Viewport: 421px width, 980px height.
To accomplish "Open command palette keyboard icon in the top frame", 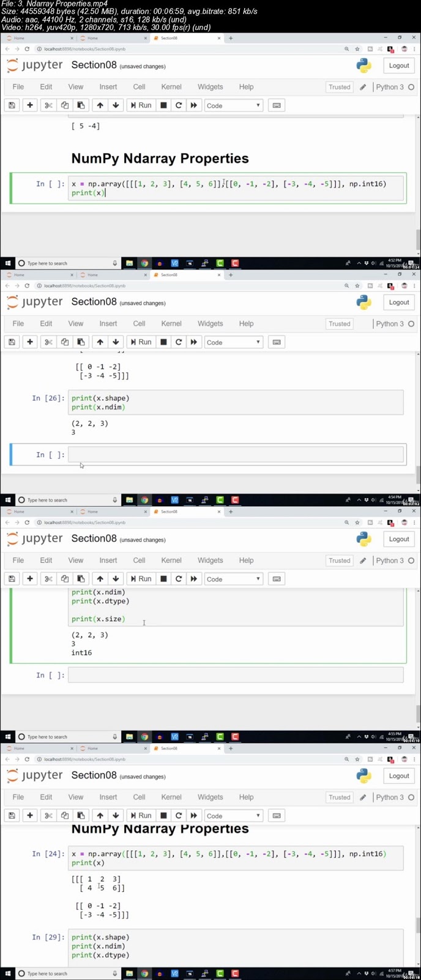I will click(277, 105).
